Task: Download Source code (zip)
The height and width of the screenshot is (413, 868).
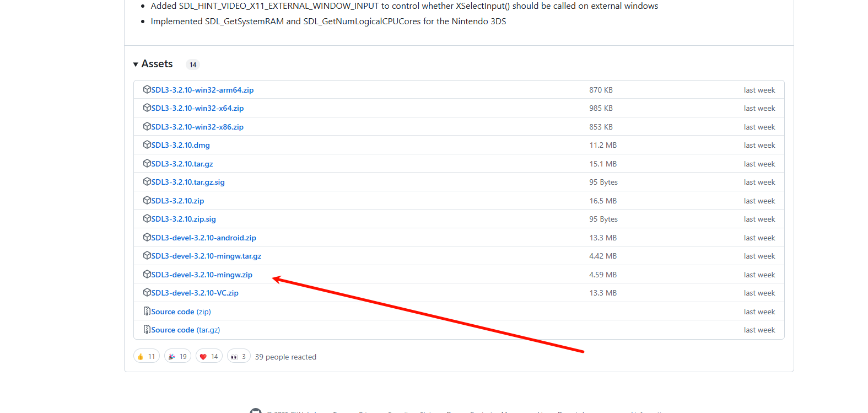Action: pos(181,312)
